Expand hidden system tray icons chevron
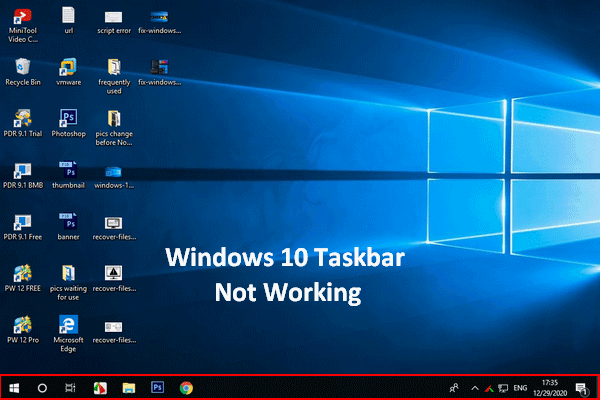The width and height of the screenshot is (600, 400). coord(476,387)
